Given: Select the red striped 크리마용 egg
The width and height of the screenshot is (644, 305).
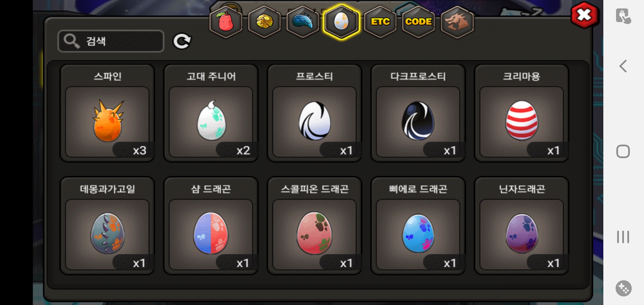Looking at the screenshot, I should (x=521, y=113).
